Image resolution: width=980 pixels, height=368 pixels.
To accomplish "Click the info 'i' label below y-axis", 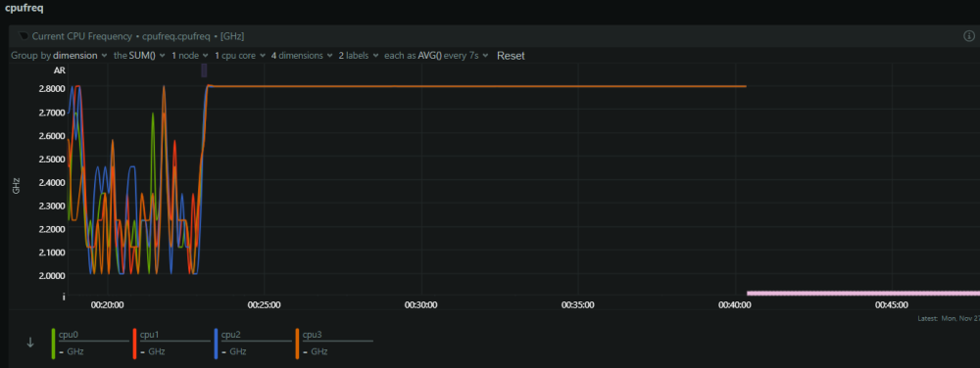I will point(63,297).
